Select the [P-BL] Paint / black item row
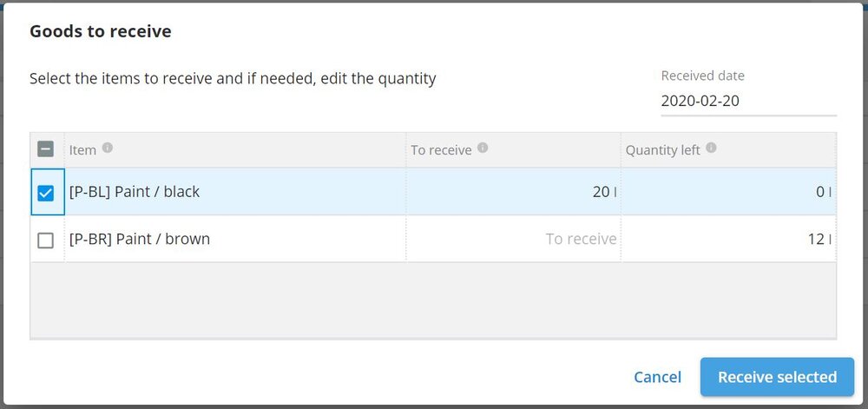This screenshot has width=868, height=409. pos(433,192)
